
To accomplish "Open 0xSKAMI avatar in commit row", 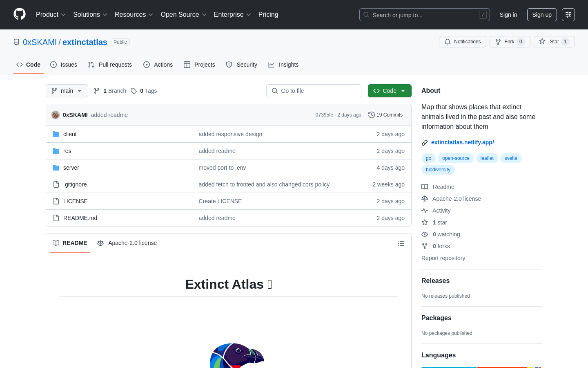I will coord(56,115).
